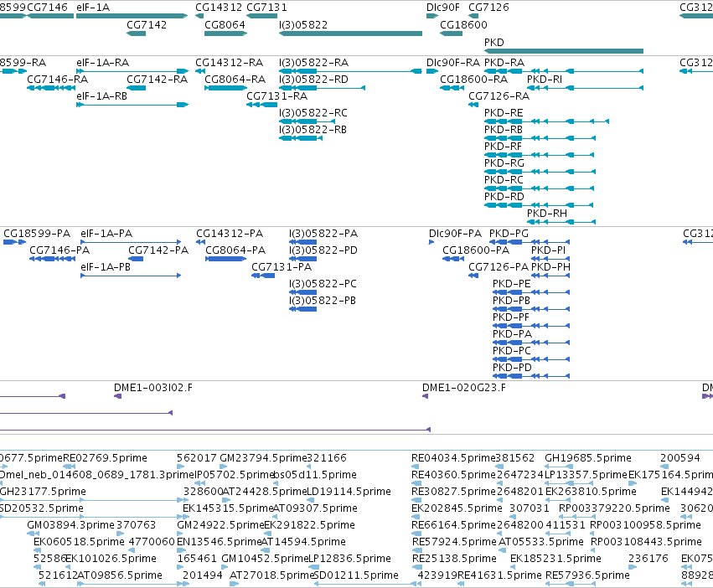This screenshot has width=713, height=588.
Task: Click the CG7126 gene label
Action: point(488,8)
